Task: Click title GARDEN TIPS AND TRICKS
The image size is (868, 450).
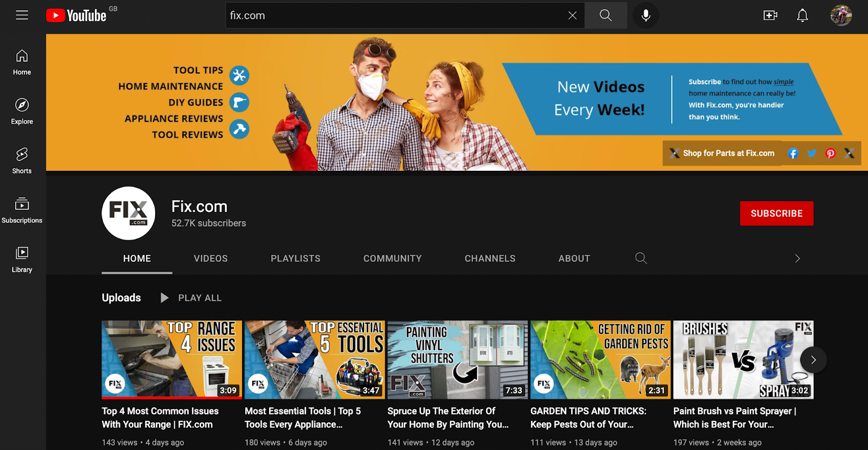Action: [x=589, y=417]
